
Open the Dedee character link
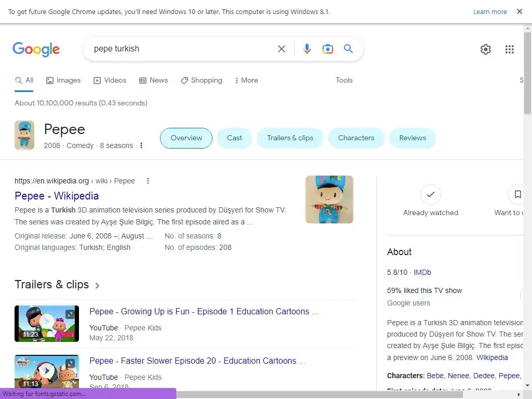coord(484,376)
